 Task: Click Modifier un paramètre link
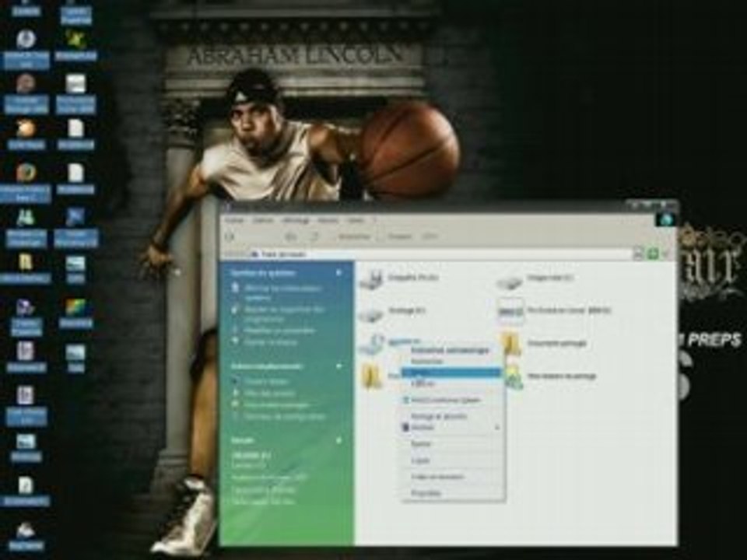click(279, 331)
